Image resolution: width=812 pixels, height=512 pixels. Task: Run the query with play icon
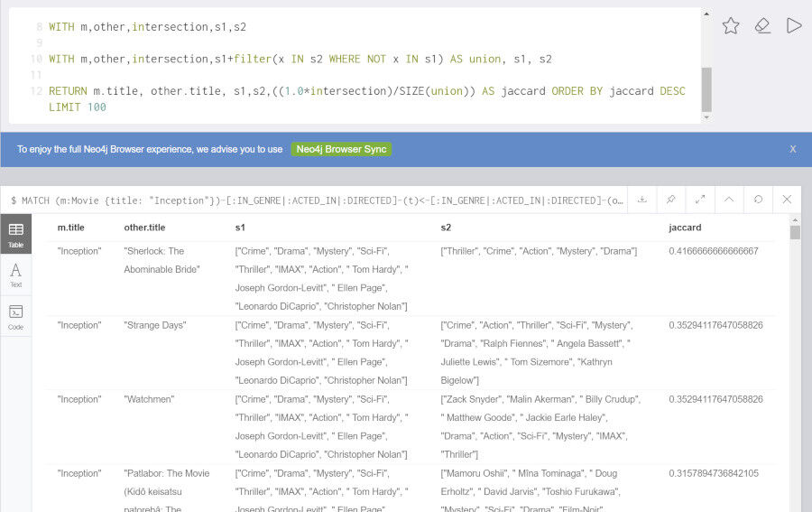tap(794, 25)
